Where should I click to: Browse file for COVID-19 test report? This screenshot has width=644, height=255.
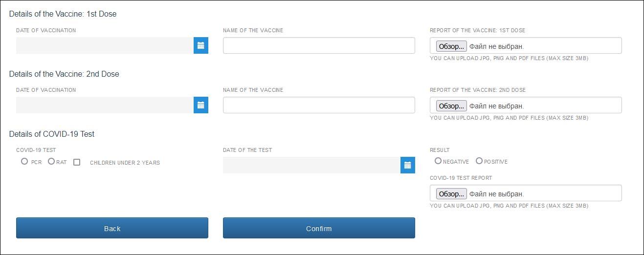[451, 194]
